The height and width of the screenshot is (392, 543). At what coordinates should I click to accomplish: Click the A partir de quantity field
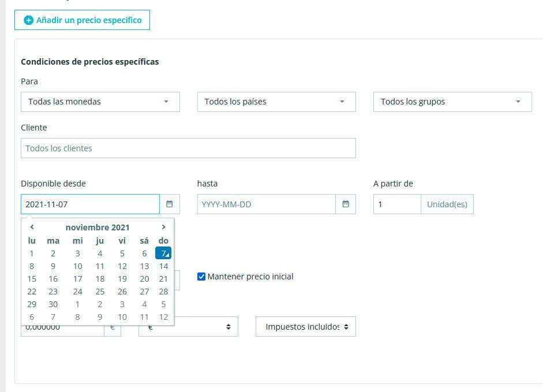click(397, 204)
